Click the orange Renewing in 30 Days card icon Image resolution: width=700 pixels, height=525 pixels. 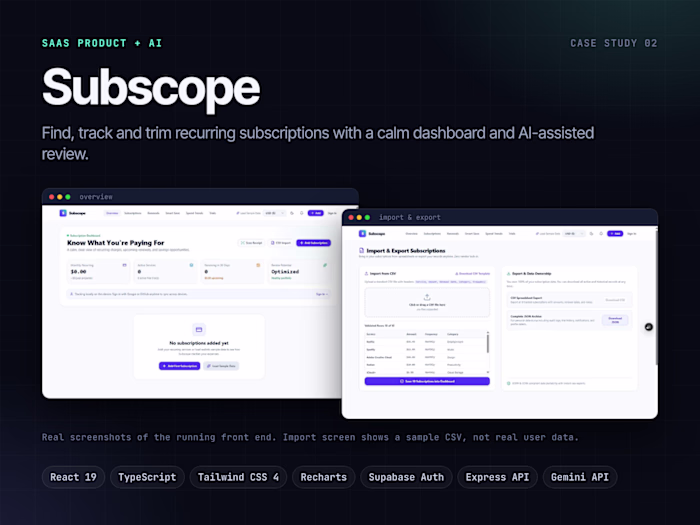[x=258, y=265]
